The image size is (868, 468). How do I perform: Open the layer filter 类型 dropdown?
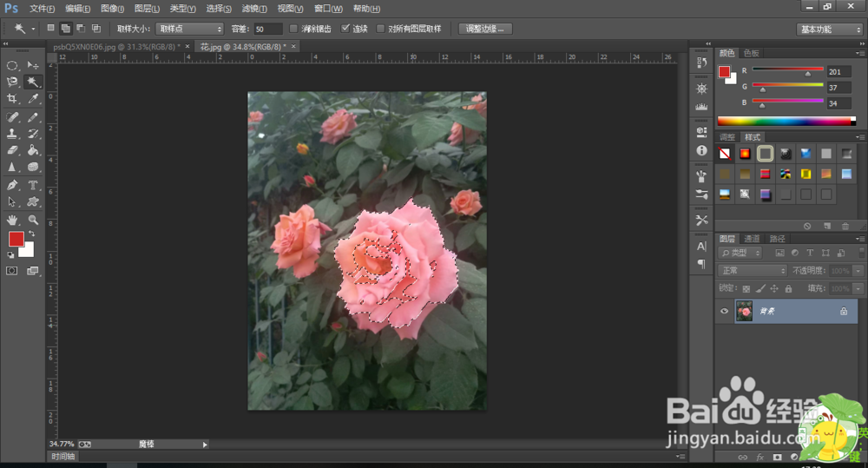tap(740, 254)
